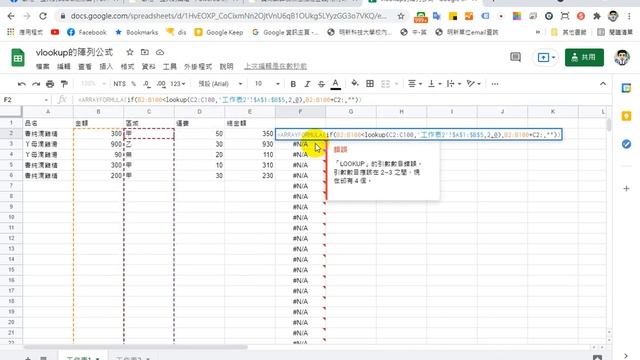Viewport: 640px width, 360px height.
Task: Open the 123 number format dropdown
Action: tap(178, 84)
